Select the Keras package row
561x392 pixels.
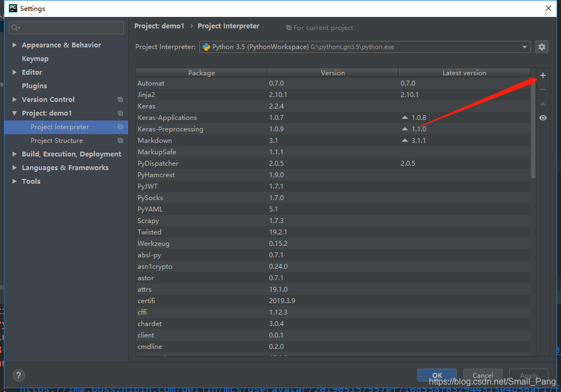(x=333, y=106)
